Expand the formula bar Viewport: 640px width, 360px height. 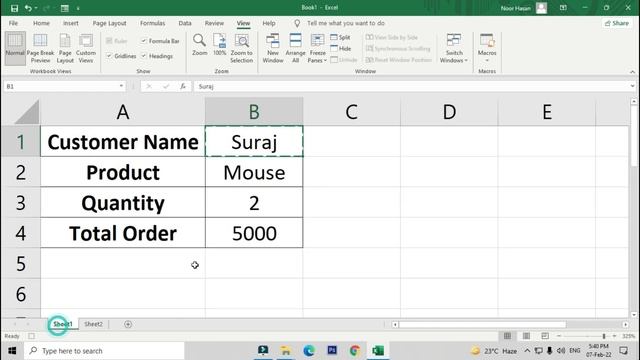(632, 86)
